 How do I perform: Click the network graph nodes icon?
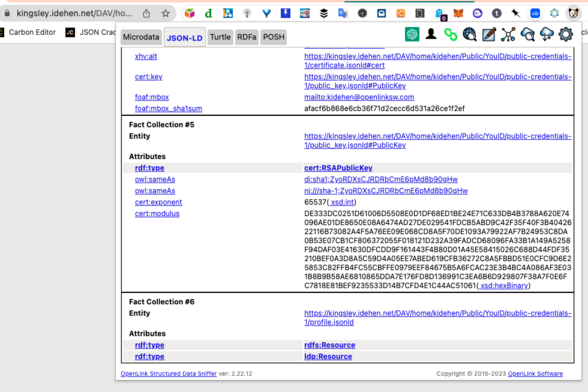pos(508,35)
